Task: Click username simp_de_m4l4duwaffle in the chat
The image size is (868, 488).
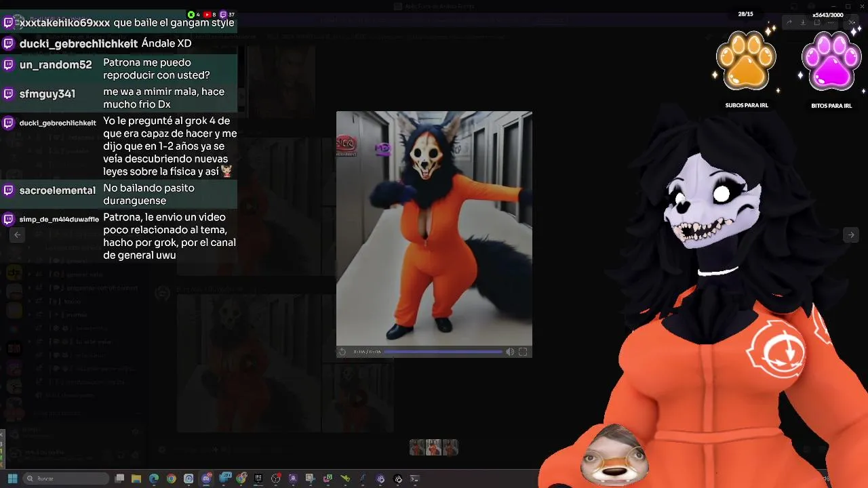Action: point(59,219)
